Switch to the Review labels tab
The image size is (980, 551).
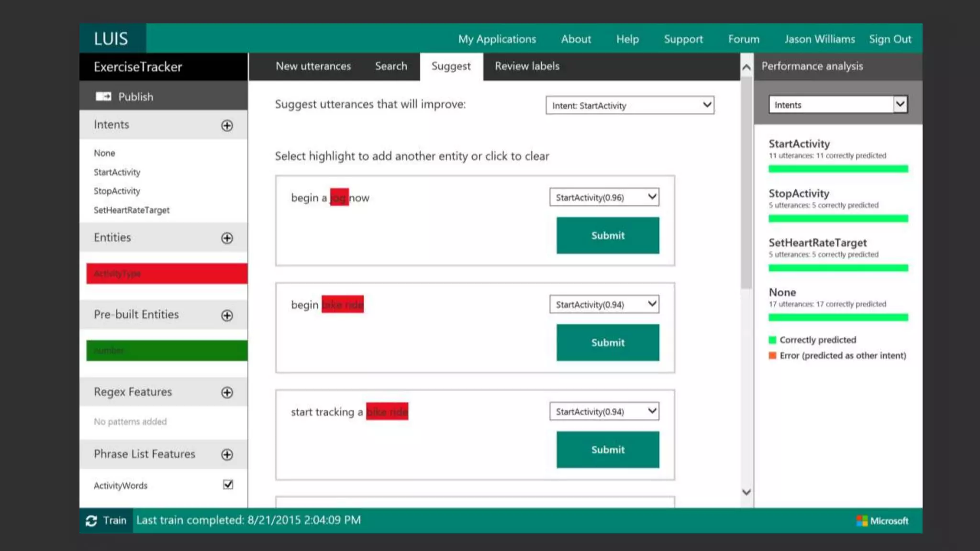click(x=527, y=66)
